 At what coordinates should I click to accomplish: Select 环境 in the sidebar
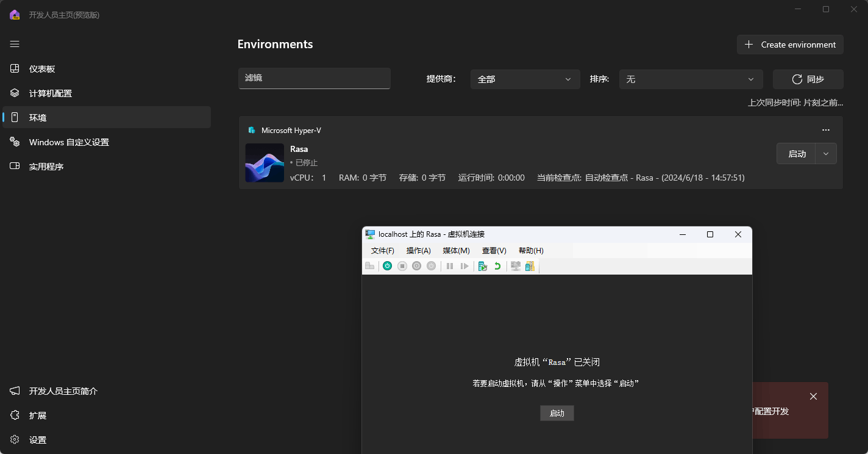tap(107, 117)
